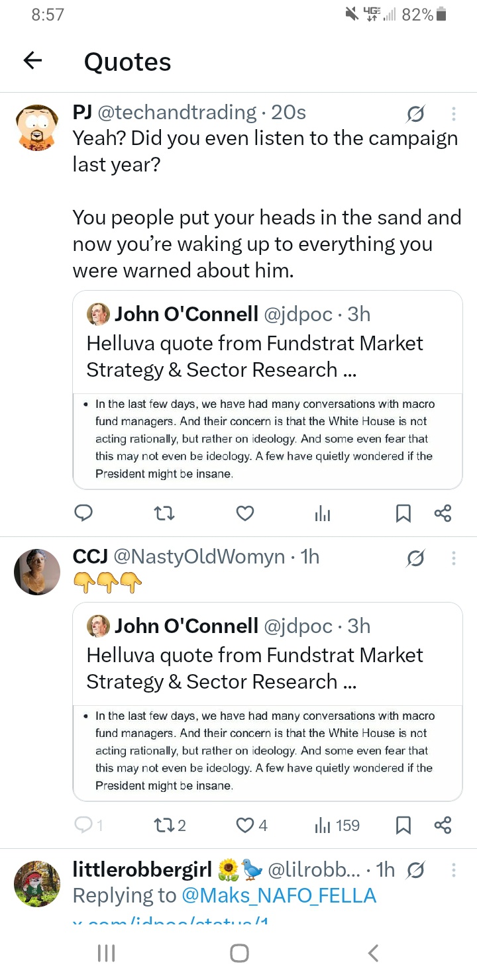Open more options on CCJ's post
Image resolution: width=477 pixels, height=980 pixels.
coord(454,558)
